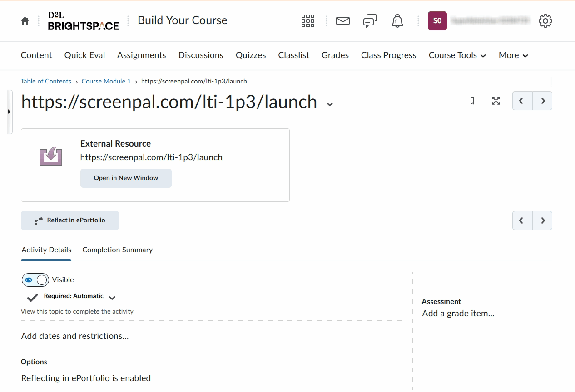Click the Reflect in ePortfolio button

coord(70,220)
